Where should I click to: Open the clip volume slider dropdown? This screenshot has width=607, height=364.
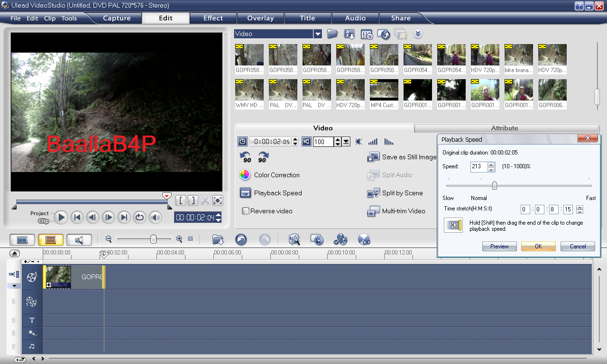[x=346, y=141]
